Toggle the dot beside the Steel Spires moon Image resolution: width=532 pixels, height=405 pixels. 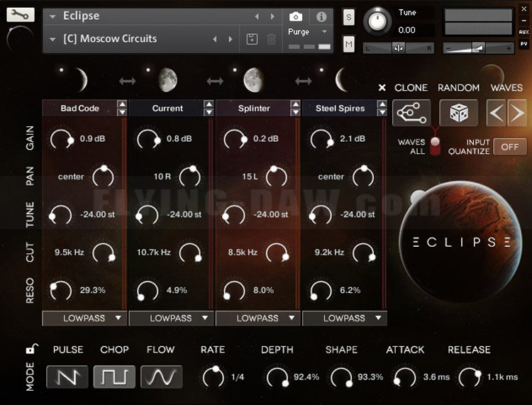(321, 70)
